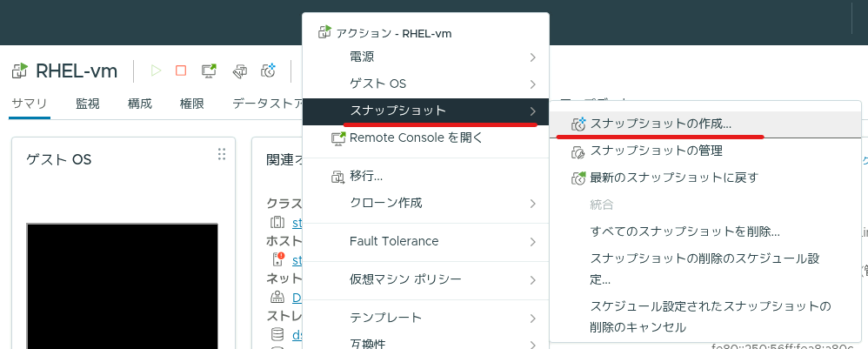Click the power on play icon

156,70
